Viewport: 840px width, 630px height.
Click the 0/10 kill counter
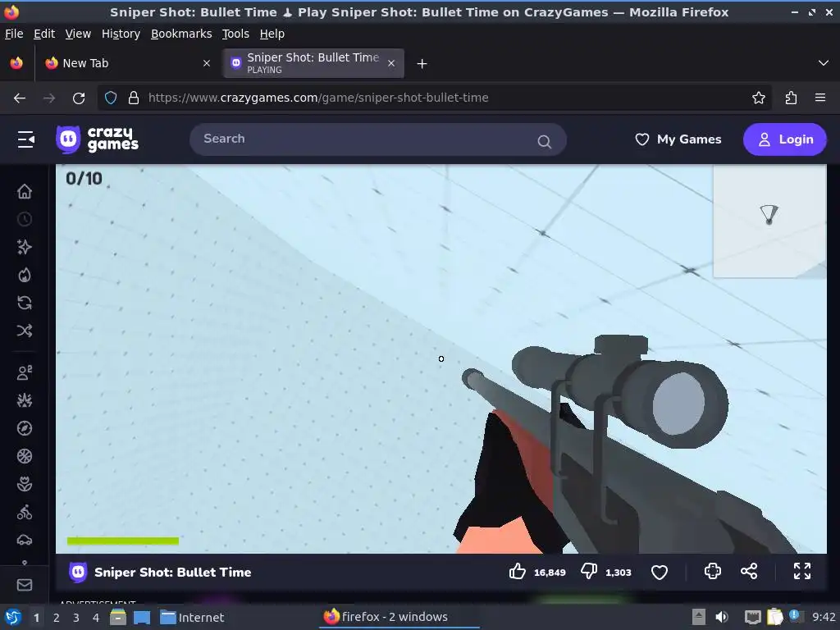coord(84,178)
